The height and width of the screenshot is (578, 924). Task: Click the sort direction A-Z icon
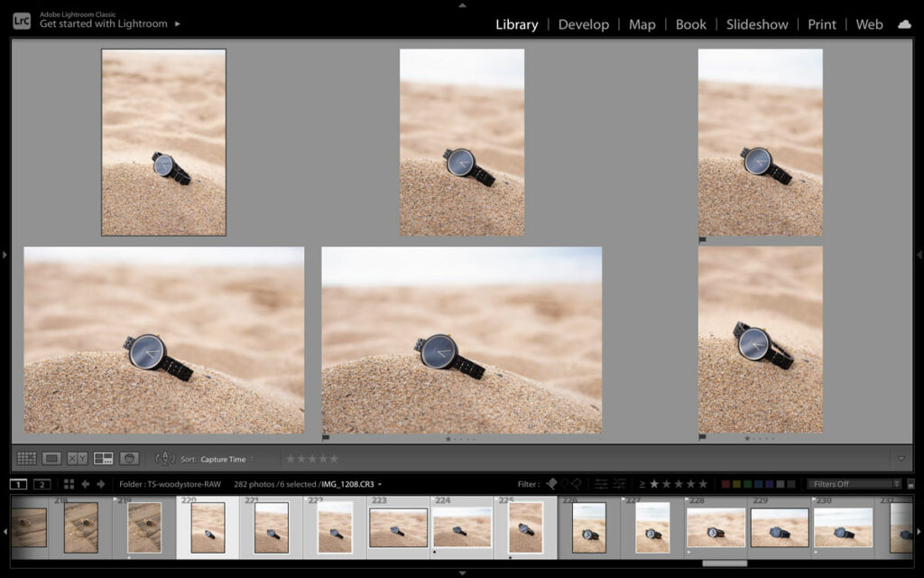pos(165,459)
